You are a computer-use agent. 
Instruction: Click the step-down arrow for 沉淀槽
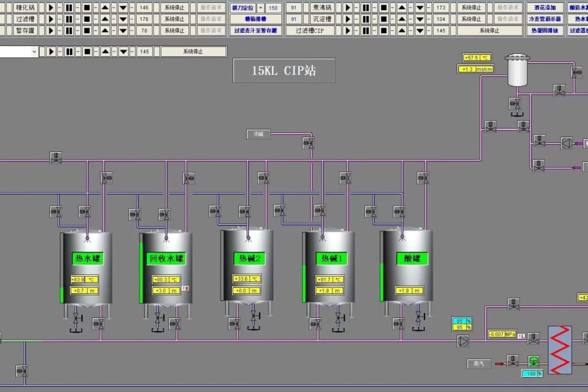pyautogui.click(x=420, y=19)
